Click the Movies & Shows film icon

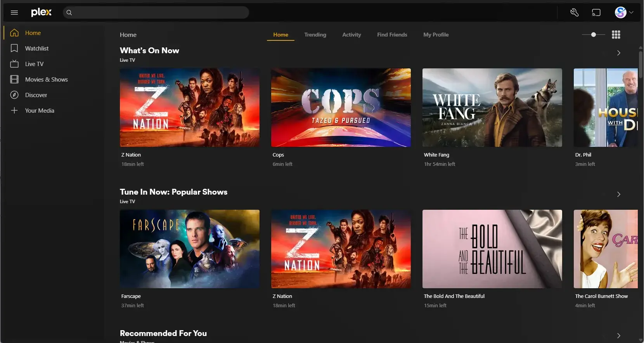click(14, 79)
